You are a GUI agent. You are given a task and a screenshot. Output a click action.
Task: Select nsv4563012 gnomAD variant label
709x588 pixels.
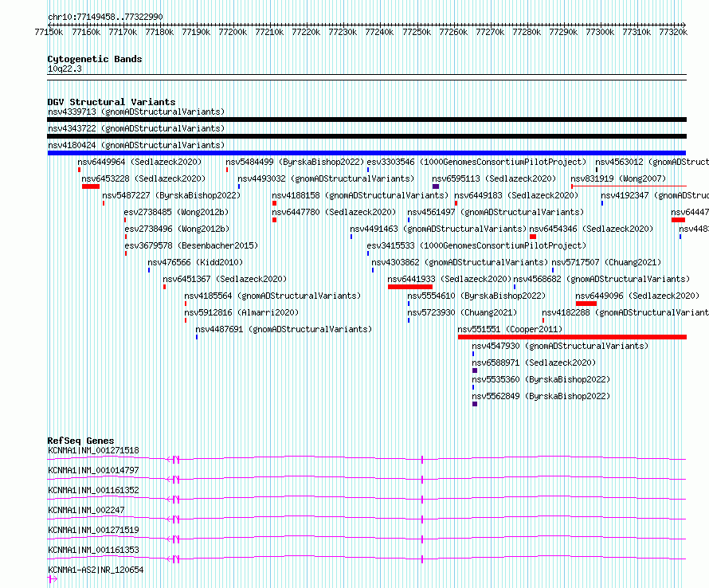coord(652,162)
